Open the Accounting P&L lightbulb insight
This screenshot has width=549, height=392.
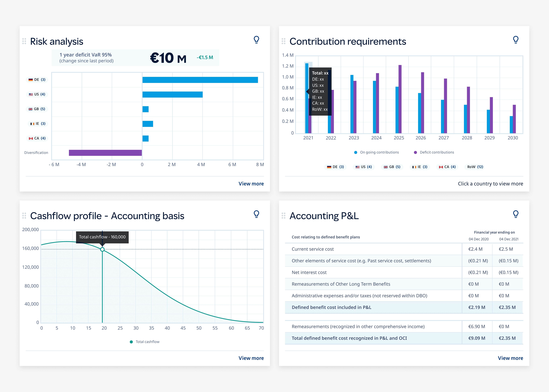[515, 214]
